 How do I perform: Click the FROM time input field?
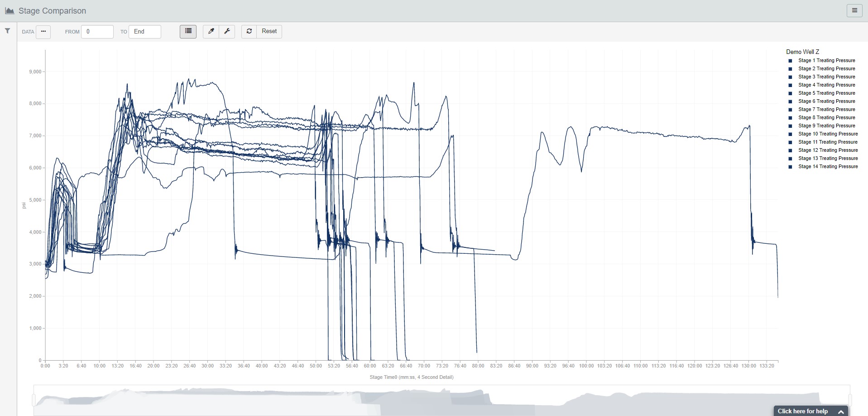coord(97,32)
